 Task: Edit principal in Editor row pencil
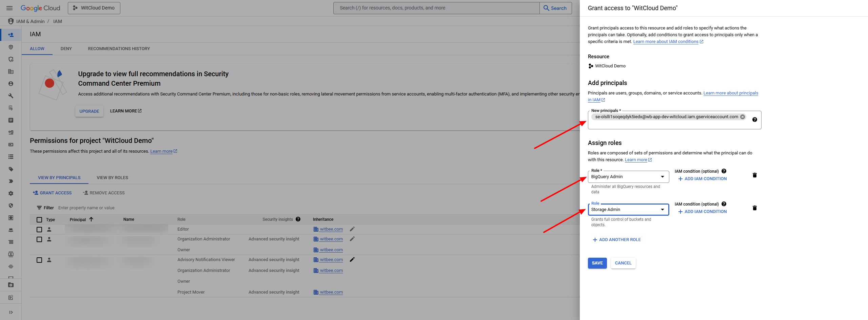click(x=352, y=229)
